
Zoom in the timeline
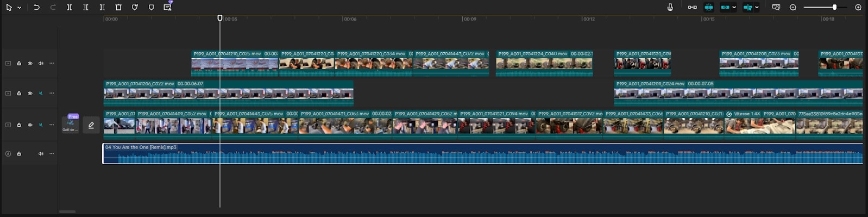858,8
